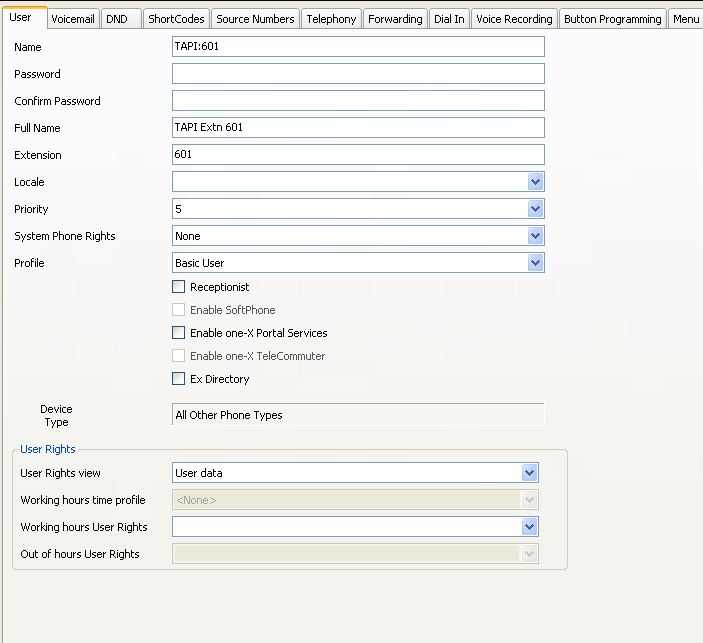Screen dimensions: 703x643
Task: Expand the User Rights view dropdown
Action: coord(530,473)
